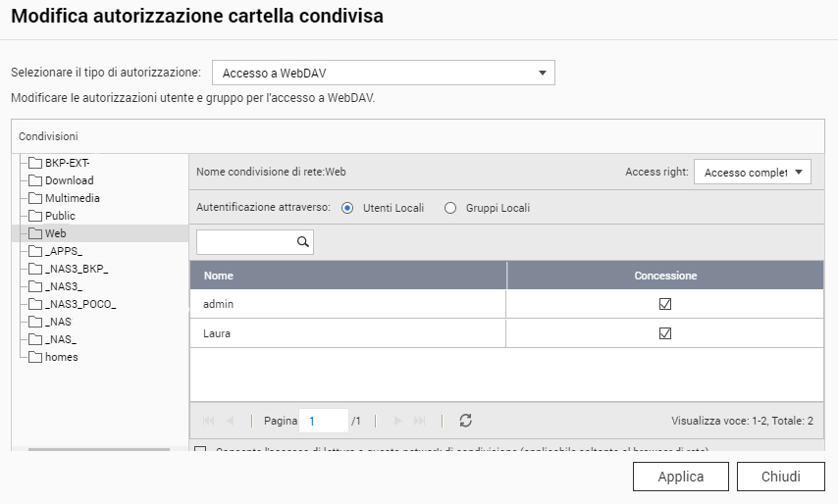Click the Pagina number input field

click(323, 421)
